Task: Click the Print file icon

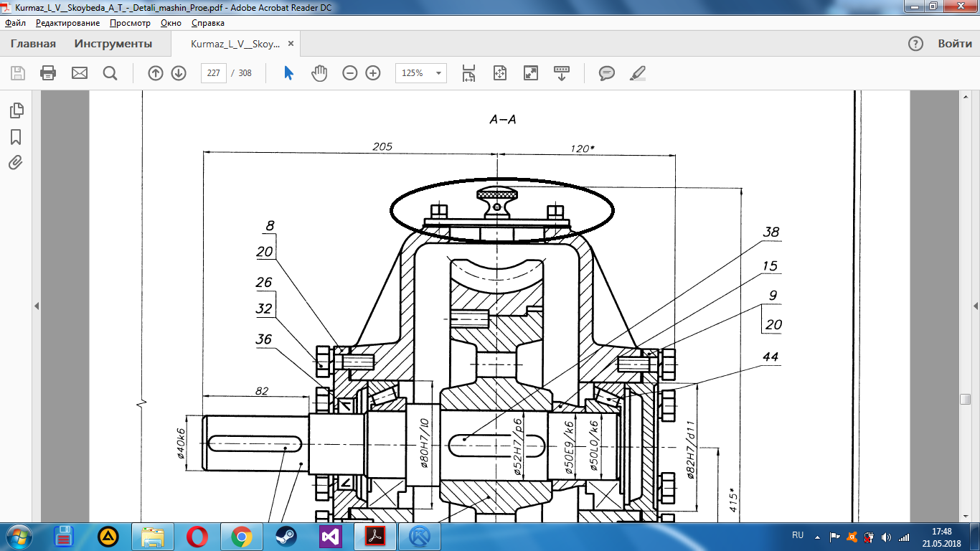Action: pos(48,73)
